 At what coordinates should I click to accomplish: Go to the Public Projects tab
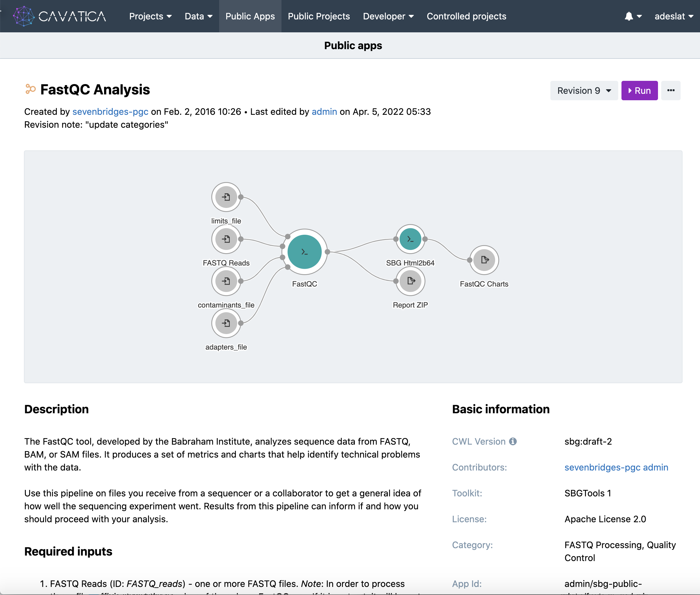[x=318, y=16]
